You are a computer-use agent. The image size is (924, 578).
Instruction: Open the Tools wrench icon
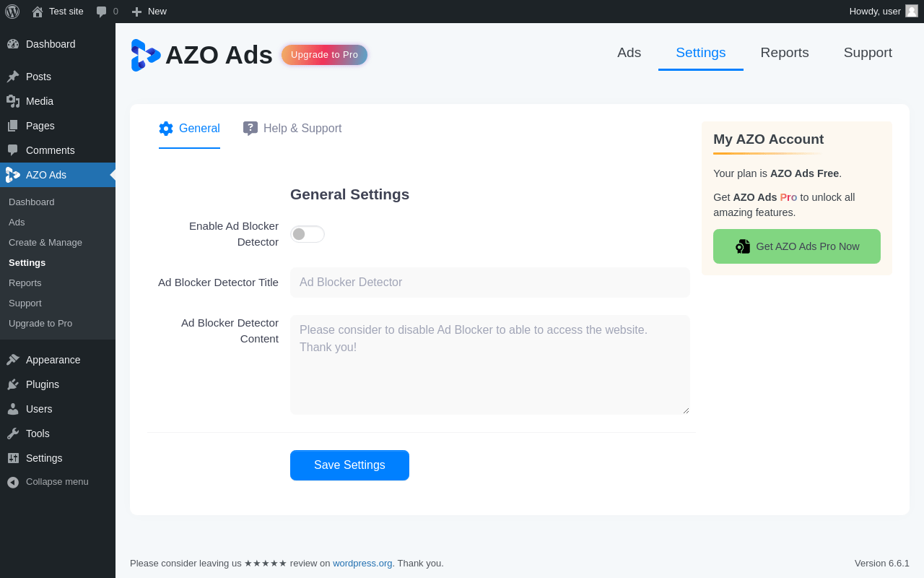coord(13,433)
